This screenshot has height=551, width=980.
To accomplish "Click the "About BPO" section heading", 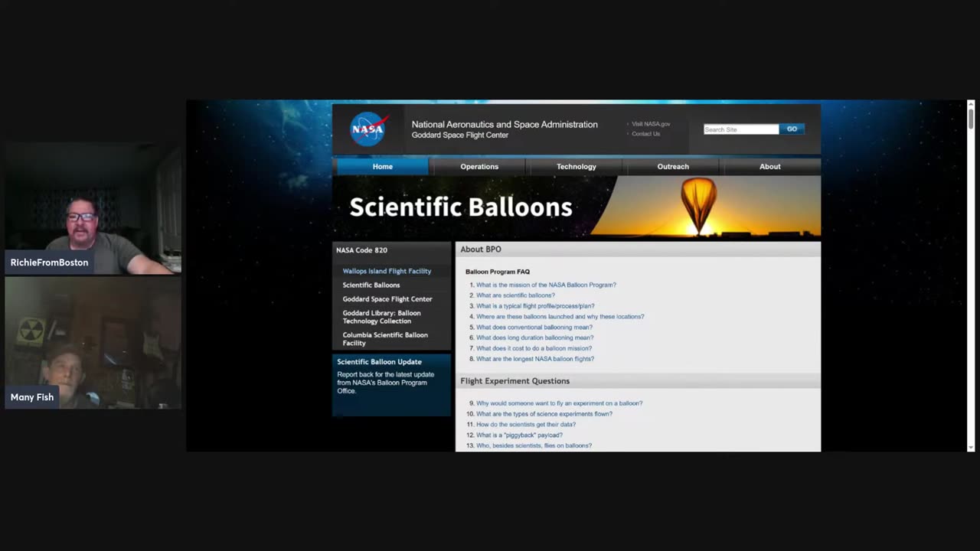I will (481, 249).
